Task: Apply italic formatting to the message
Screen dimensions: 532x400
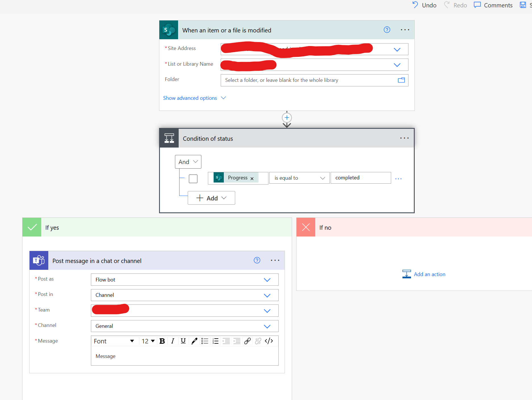Action: [x=173, y=341]
